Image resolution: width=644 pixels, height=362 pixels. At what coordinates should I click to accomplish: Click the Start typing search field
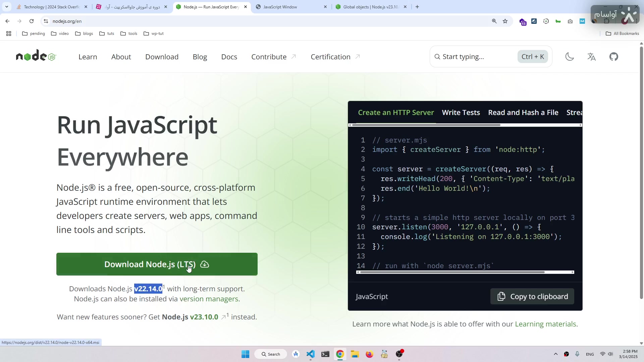click(x=491, y=57)
